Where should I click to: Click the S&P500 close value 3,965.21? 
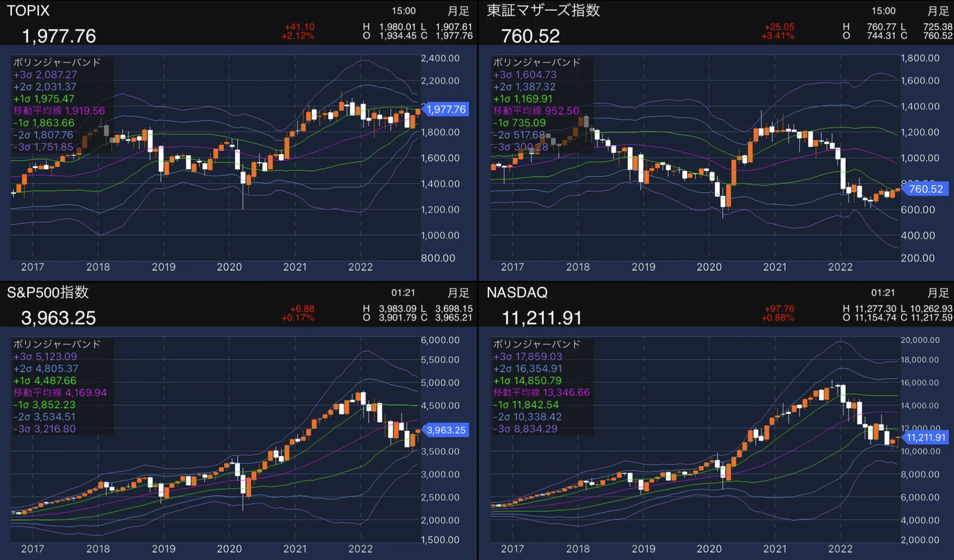coord(454,318)
